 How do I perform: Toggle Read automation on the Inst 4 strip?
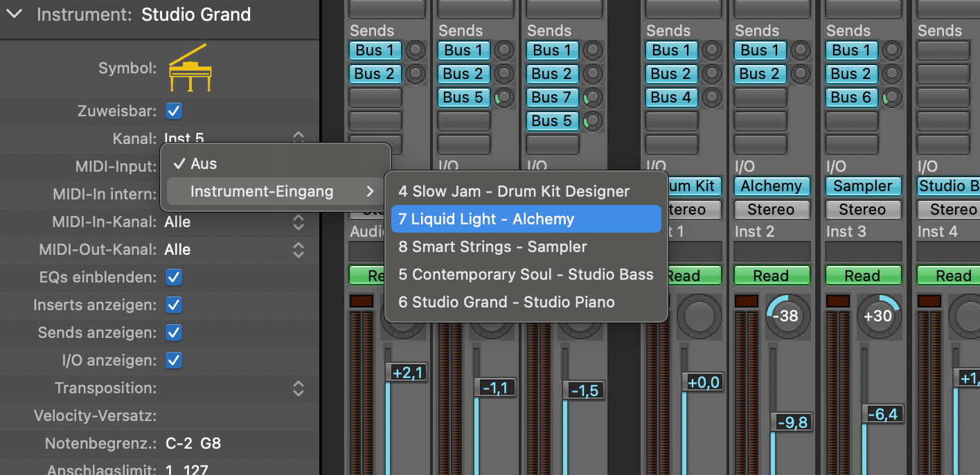tap(948, 276)
